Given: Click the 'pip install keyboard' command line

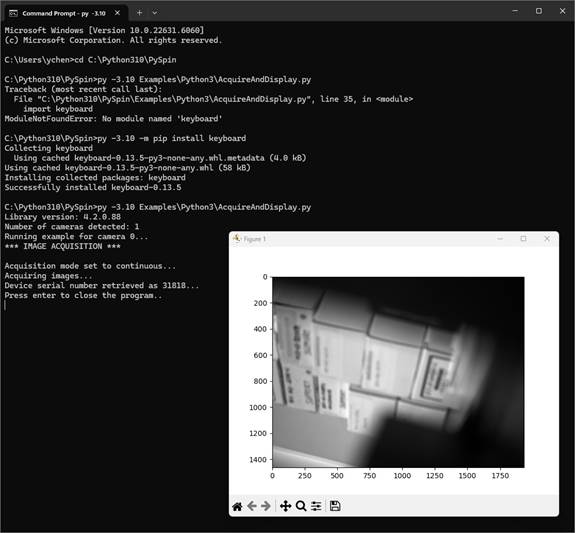Looking at the screenshot, I should pos(125,138).
